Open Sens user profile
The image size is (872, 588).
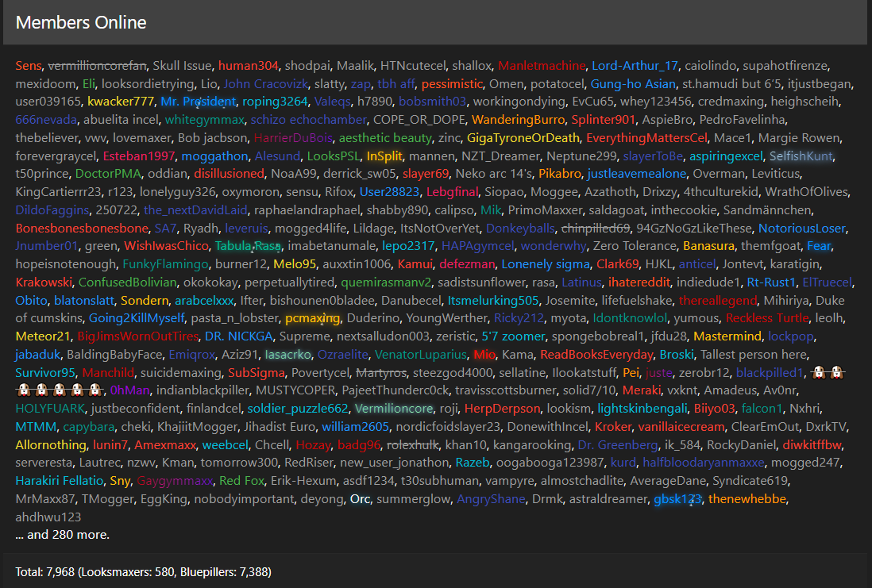click(x=29, y=66)
